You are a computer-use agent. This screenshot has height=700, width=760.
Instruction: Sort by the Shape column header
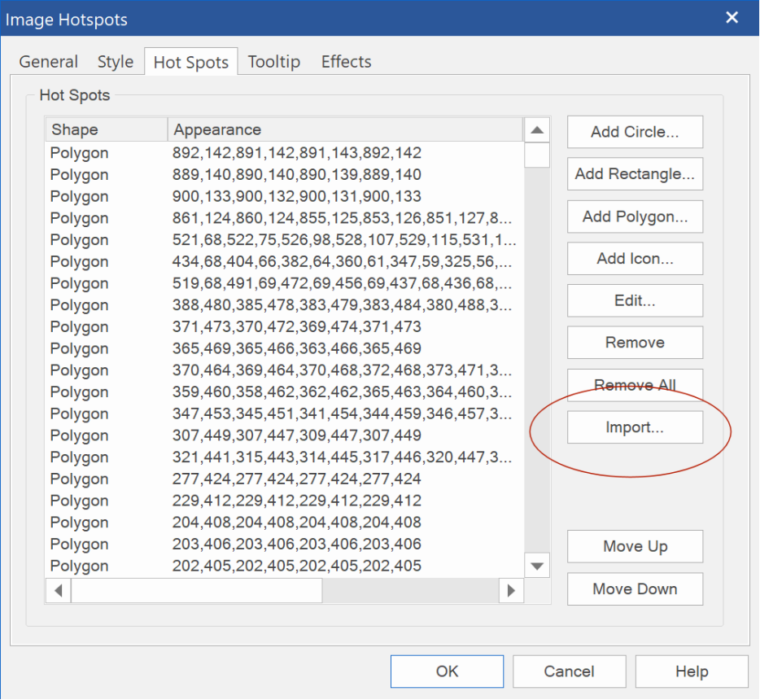(x=107, y=129)
